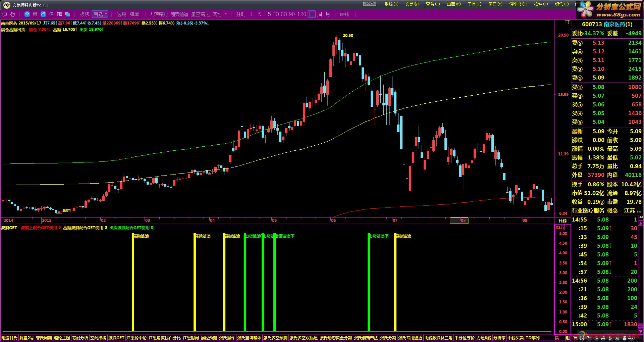644x342 pixels.
Task: Apply the 趋势通道 indicator
Action: (179, 14)
